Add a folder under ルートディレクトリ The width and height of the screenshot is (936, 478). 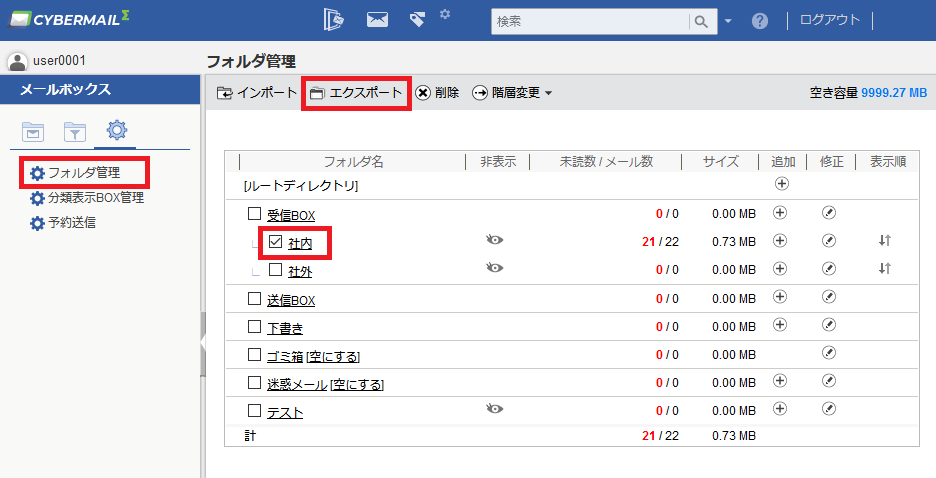(781, 184)
